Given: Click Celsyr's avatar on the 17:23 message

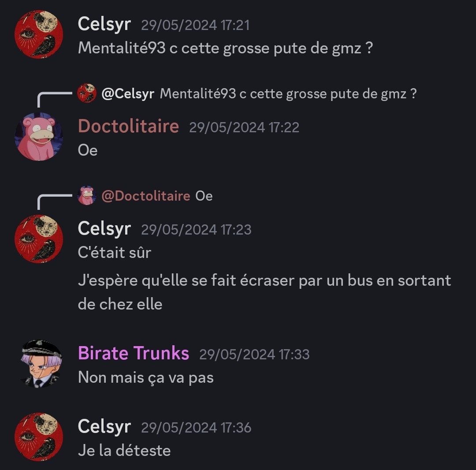Looking at the screenshot, I should [39, 239].
